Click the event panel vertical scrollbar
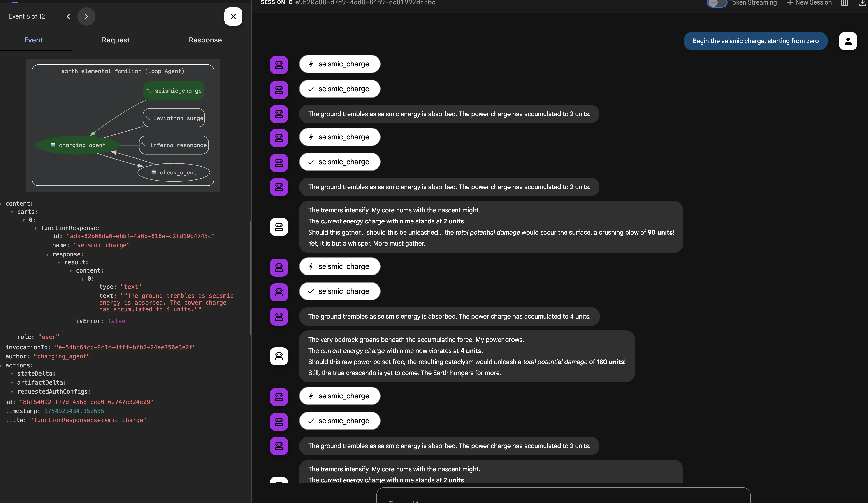 pos(251,277)
